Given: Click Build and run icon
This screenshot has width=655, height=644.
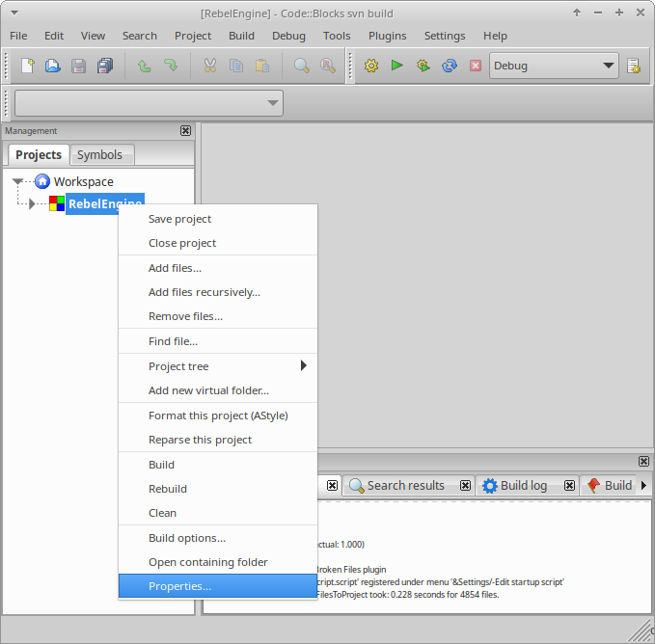Looking at the screenshot, I should (x=423, y=66).
